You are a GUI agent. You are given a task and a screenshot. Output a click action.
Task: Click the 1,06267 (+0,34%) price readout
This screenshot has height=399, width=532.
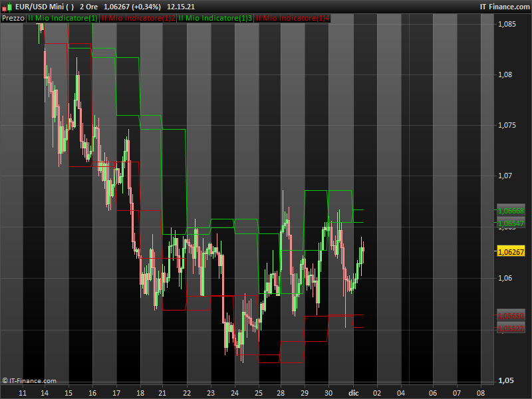(132, 7)
